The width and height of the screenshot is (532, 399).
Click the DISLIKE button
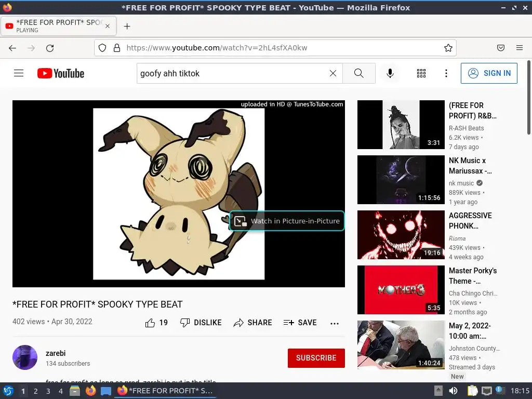[x=201, y=323]
